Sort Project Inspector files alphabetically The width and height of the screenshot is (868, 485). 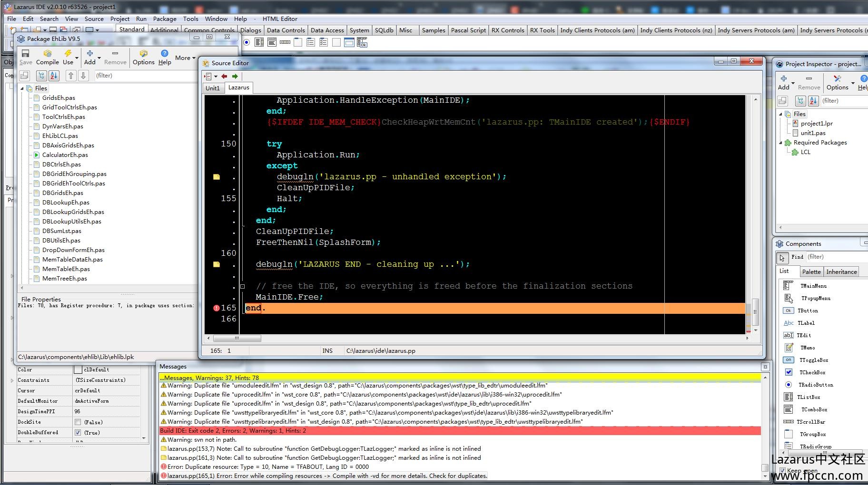(x=813, y=101)
